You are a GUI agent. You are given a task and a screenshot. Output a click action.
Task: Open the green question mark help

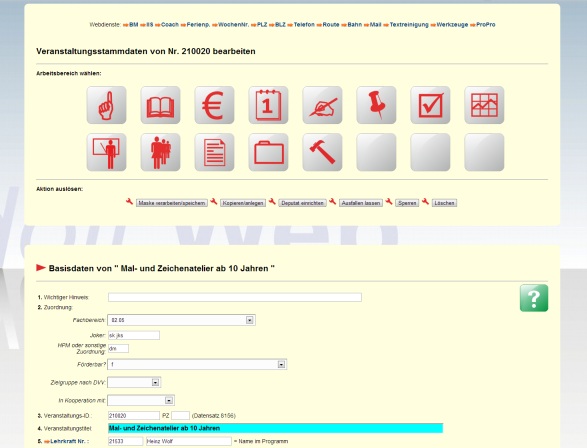(x=534, y=298)
